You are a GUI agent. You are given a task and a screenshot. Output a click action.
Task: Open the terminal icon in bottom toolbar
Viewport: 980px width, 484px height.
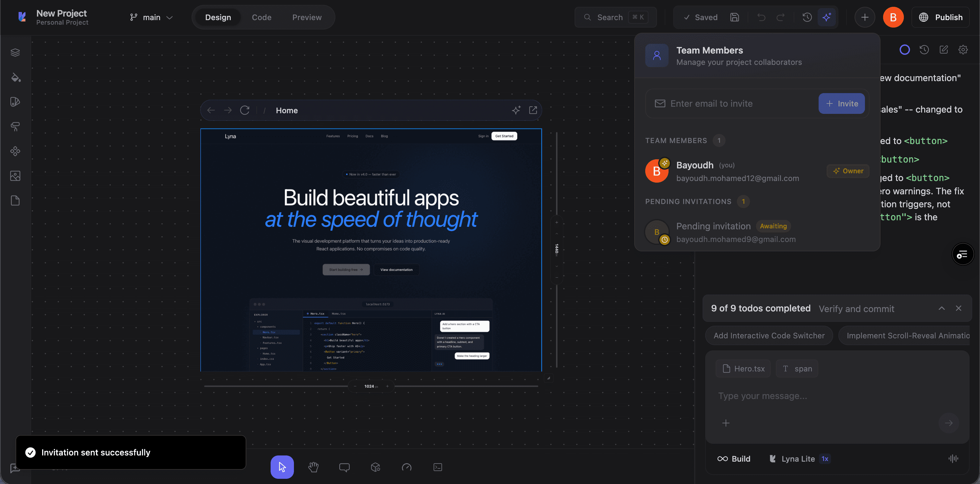point(437,467)
